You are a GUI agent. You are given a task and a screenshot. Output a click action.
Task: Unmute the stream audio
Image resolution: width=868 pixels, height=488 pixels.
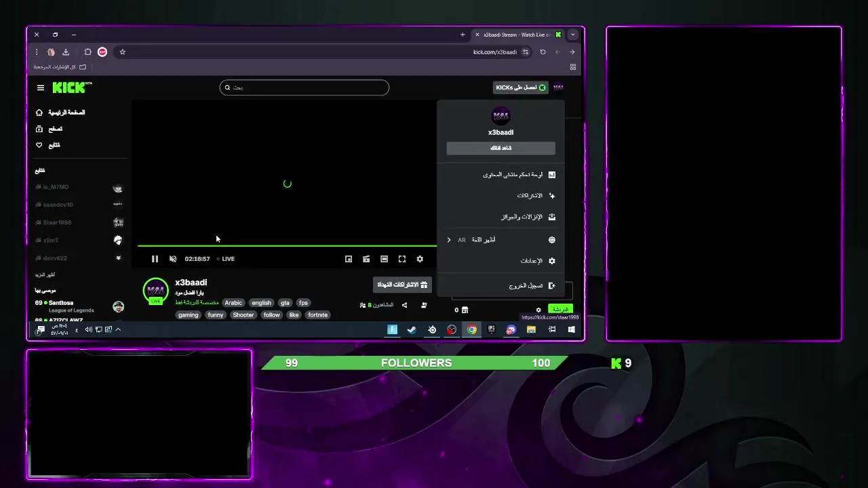click(x=173, y=259)
